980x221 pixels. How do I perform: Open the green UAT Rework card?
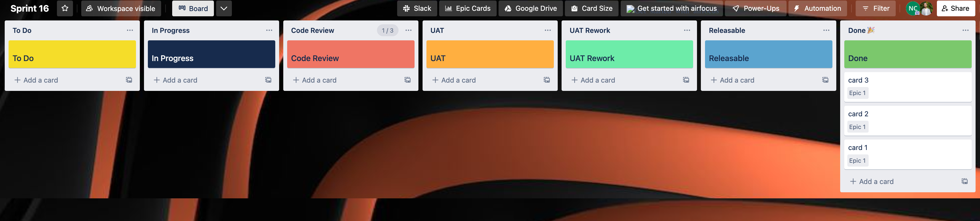pyautogui.click(x=629, y=54)
